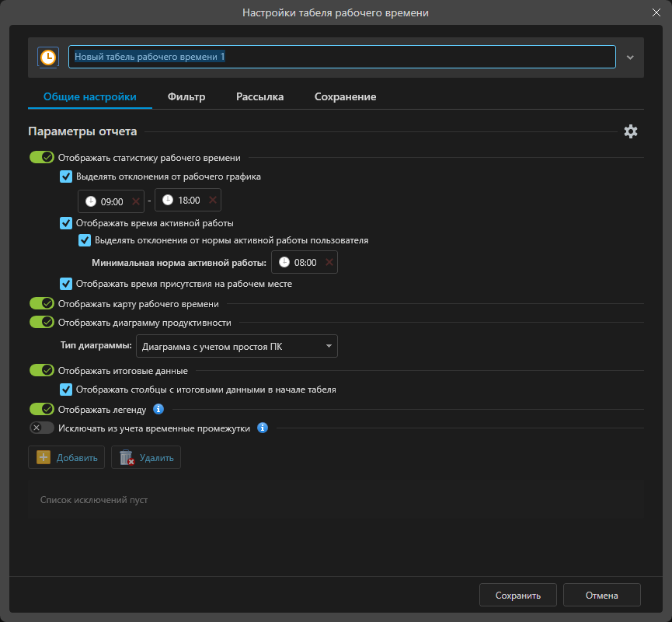Click the orange clock timesheet icon
672x622 pixels.
pos(48,57)
